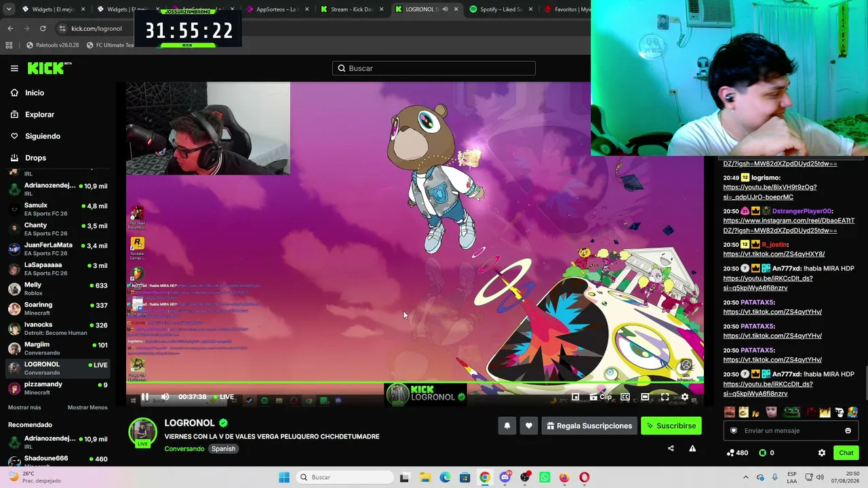The height and width of the screenshot is (488, 868).
Task: Share the stream via share icon
Action: (671, 448)
